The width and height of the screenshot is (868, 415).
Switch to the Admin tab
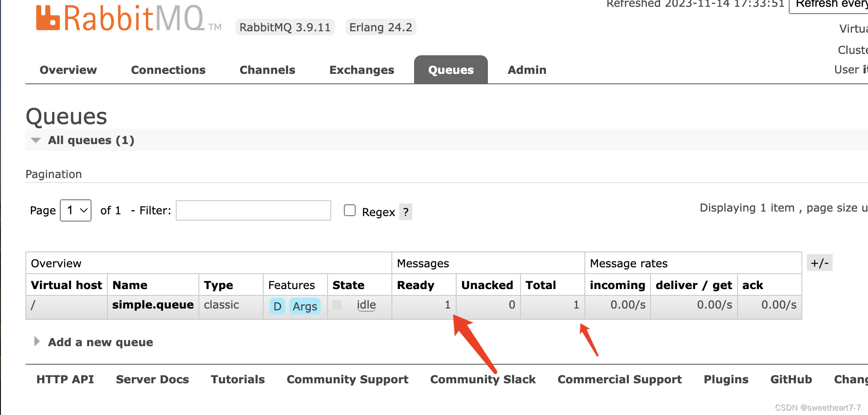pos(527,70)
